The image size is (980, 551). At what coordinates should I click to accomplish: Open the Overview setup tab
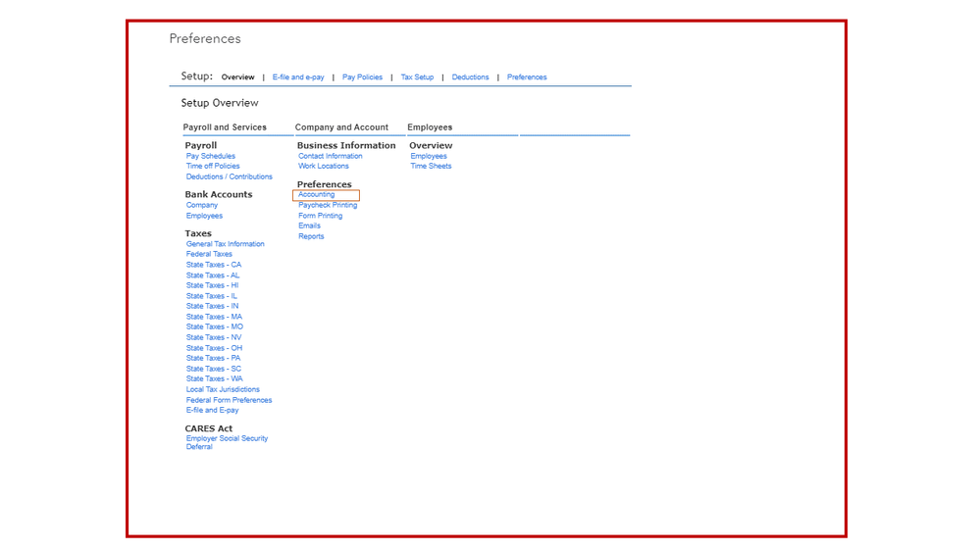click(x=237, y=76)
